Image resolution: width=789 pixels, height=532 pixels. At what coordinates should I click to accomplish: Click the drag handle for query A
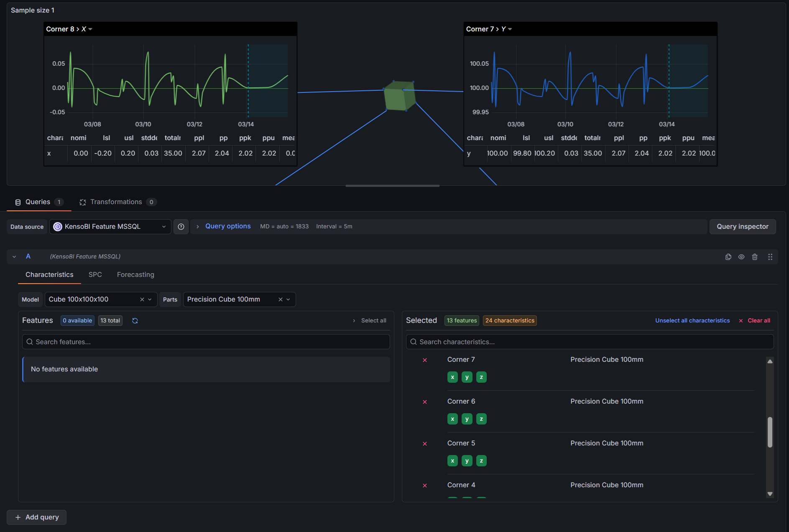(770, 257)
